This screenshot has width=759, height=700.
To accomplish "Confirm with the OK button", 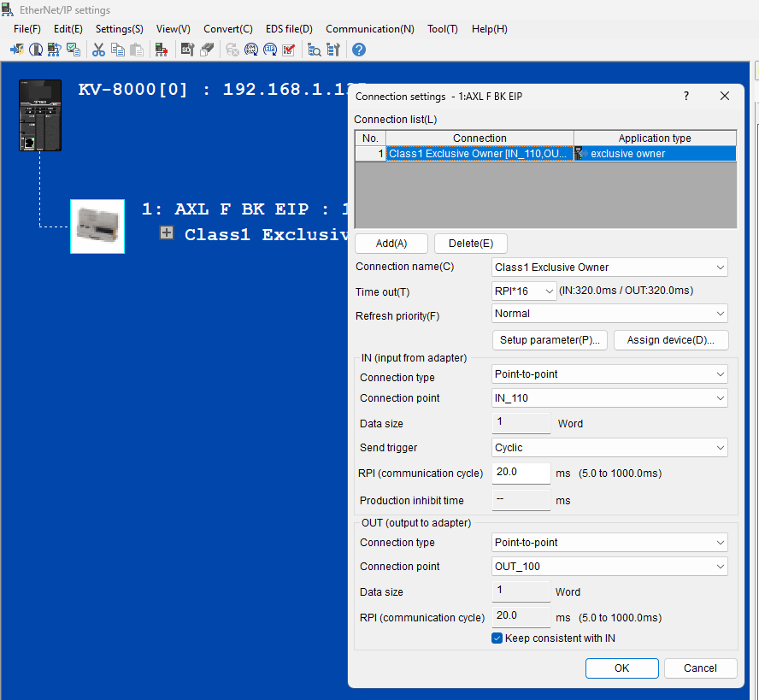I will [x=621, y=668].
